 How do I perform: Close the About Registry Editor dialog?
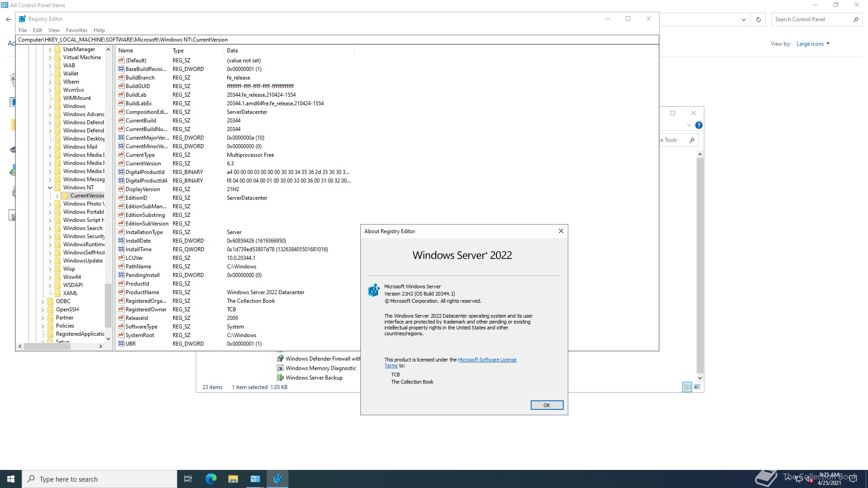[561, 231]
